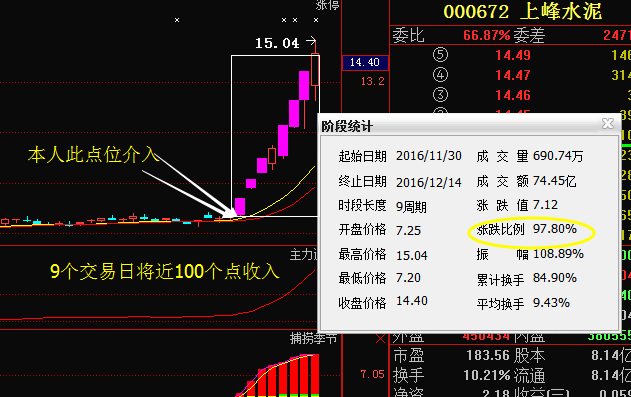Click the last hollow red candlestick at top
This screenshot has width=631, height=397.
315,70
